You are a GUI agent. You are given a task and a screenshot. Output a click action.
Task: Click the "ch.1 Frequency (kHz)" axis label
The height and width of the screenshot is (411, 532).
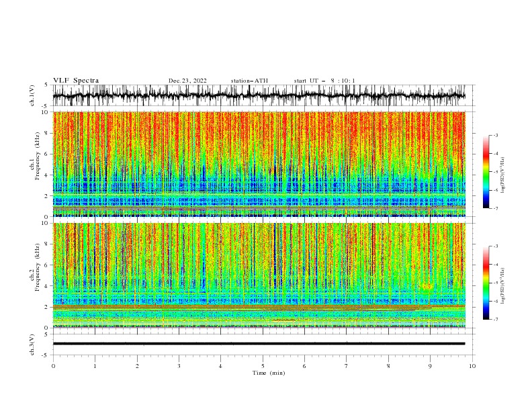(x=35, y=156)
